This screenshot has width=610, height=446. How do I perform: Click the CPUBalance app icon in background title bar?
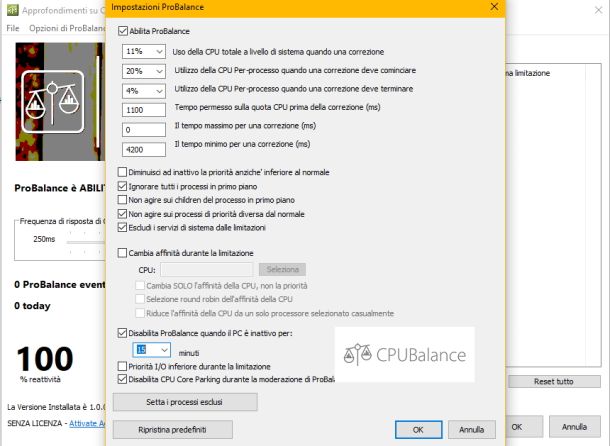click(x=13, y=10)
